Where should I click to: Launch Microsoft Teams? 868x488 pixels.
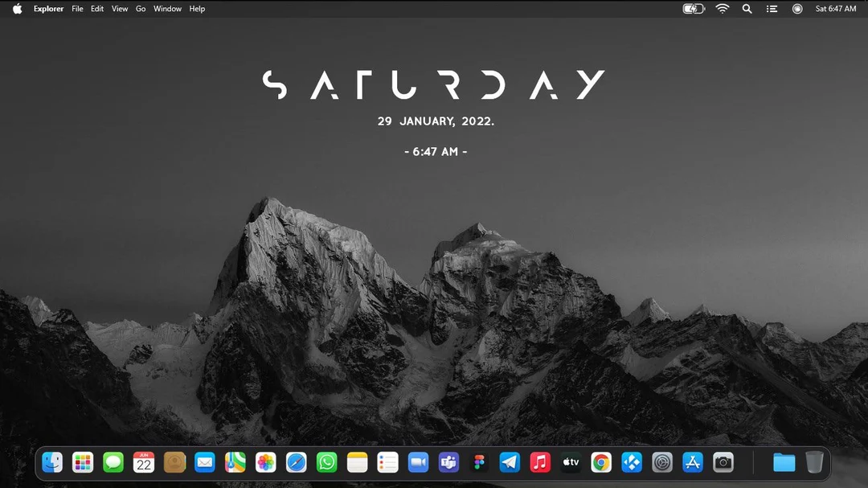point(448,462)
